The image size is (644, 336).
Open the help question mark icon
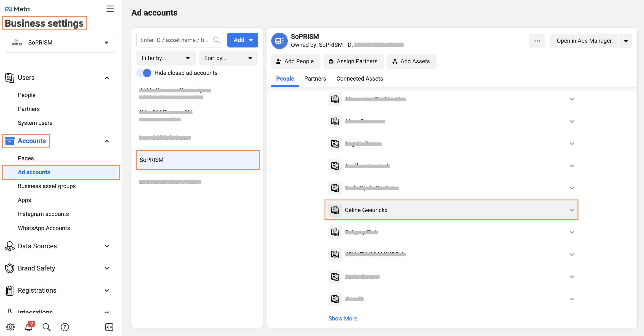click(x=65, y=327)
